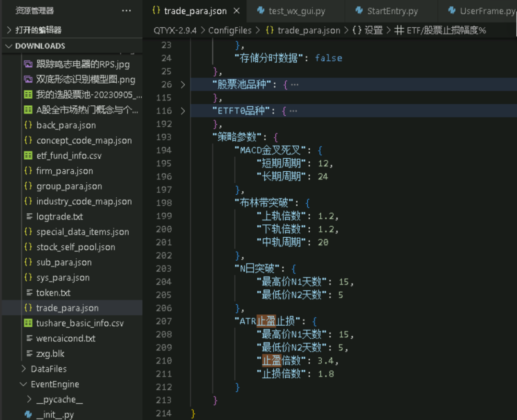Open __init__.py in EventEngine
Image resolution: width=517 pixels, height=420 pixels.
55,414
